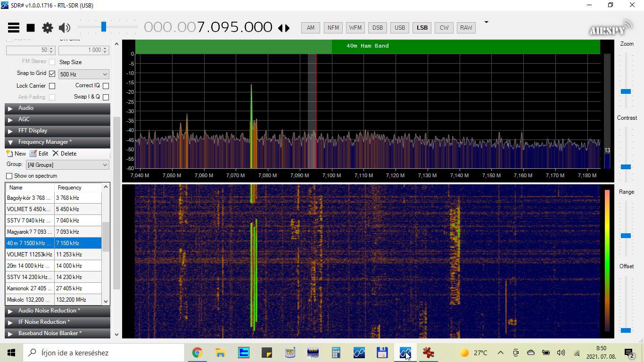The height and width of the screenshot is (362, 644).
Task: Click the Edit bookmark icon in Frequency Manager
Action: 33,153
